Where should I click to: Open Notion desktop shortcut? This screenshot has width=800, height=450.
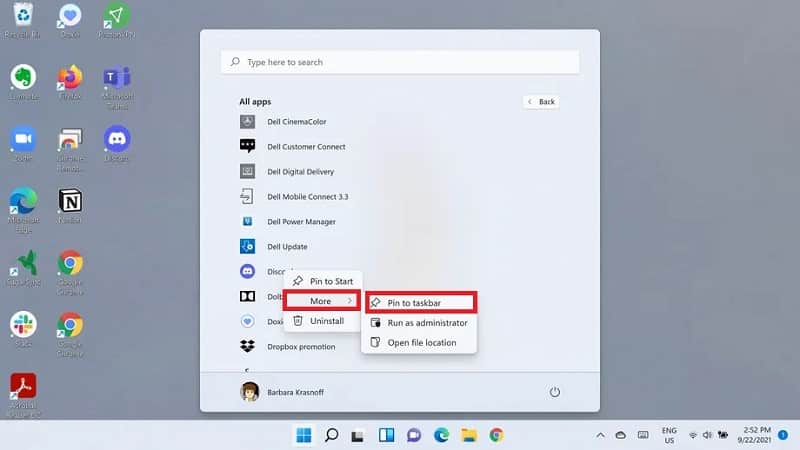70,206
